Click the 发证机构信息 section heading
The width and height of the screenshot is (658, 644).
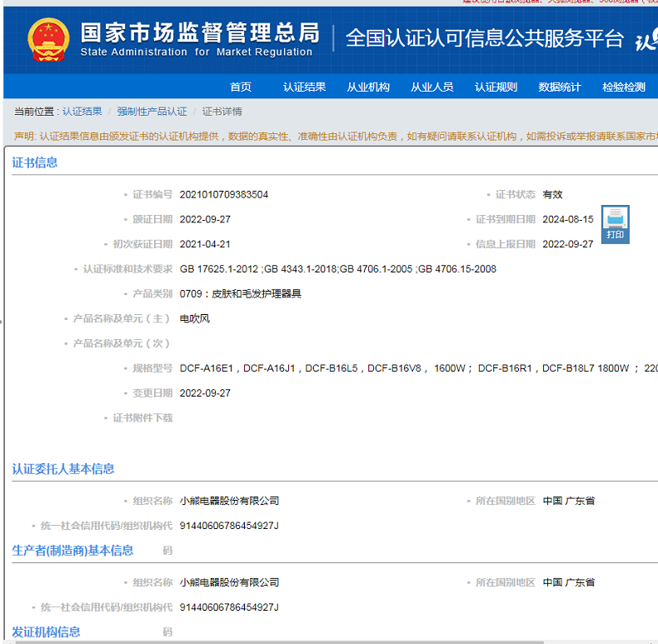tap(46, 632)
